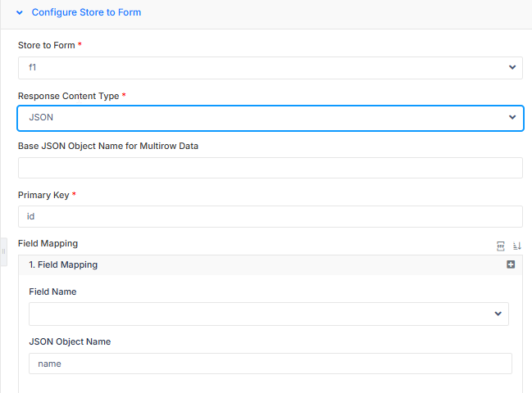Open the Store to Form dropdown showing f1
Screen dimensions: 532x393
(x=270, y=68)
